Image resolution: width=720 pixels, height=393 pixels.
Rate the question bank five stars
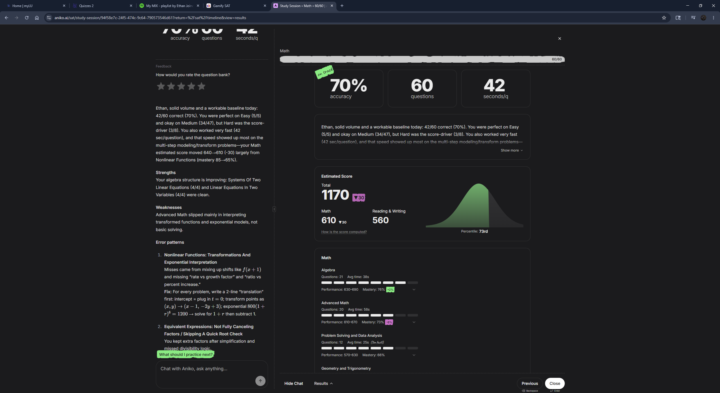(201, 86)
